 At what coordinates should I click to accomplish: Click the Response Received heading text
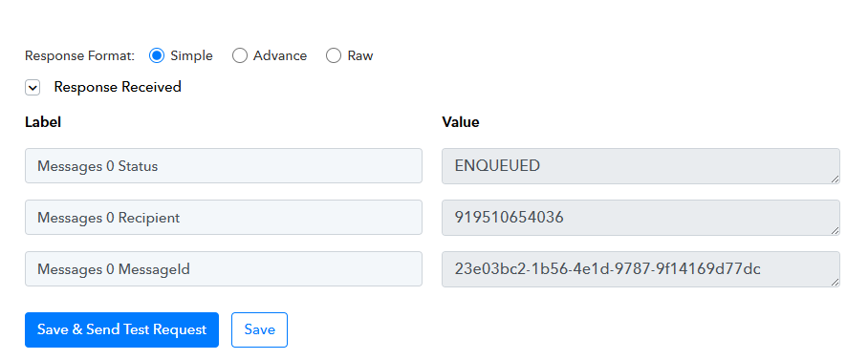118,87
